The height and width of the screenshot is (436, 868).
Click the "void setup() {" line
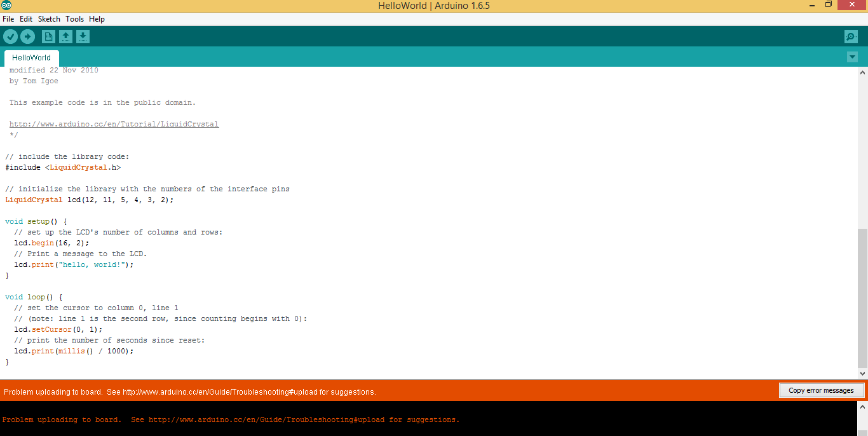click(36, 221)
